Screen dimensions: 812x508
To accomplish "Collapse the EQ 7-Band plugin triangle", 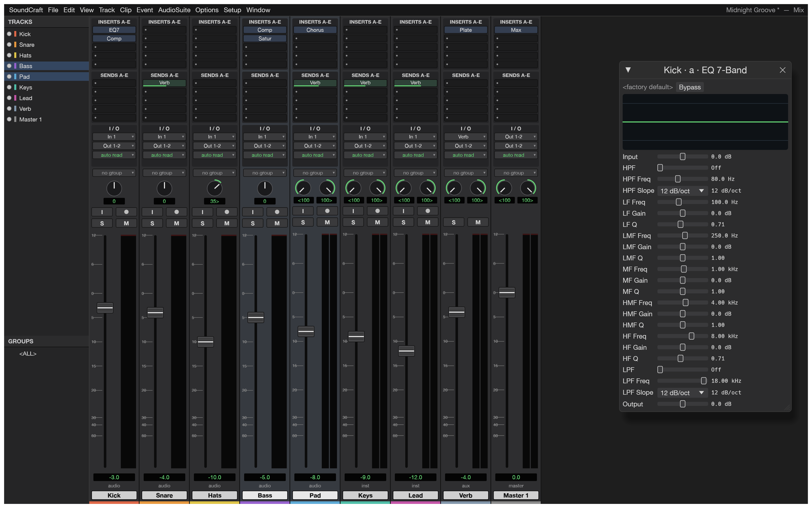I will click(x=628, y=70).
